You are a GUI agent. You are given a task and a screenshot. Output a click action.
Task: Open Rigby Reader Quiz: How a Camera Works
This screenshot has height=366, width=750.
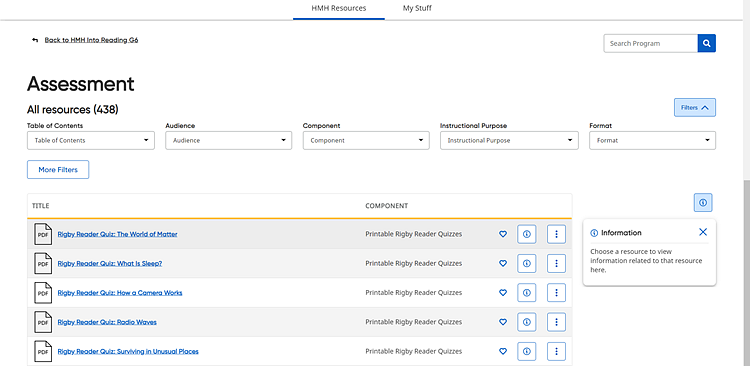120,292
